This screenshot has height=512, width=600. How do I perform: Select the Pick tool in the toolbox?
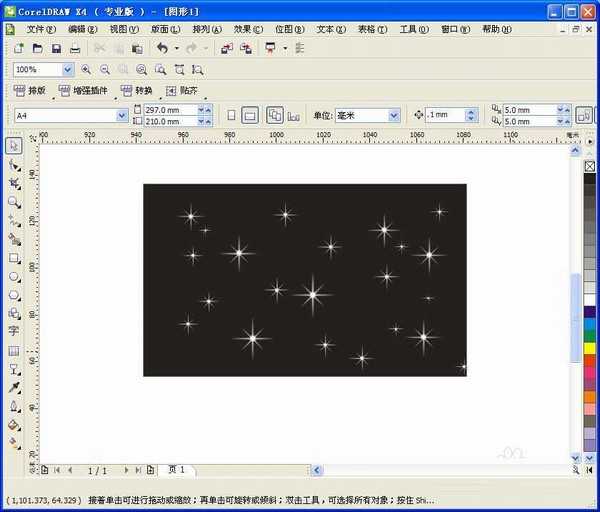[14, 146]
